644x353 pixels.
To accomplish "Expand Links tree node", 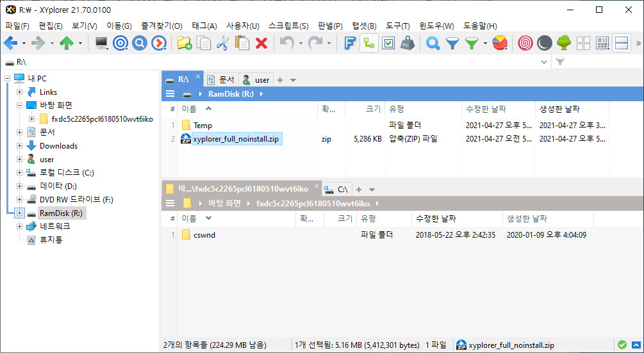I will pos(19,92).
